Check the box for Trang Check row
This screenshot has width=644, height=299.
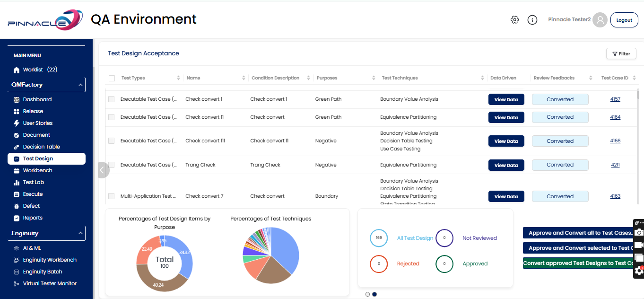point(111,165)
